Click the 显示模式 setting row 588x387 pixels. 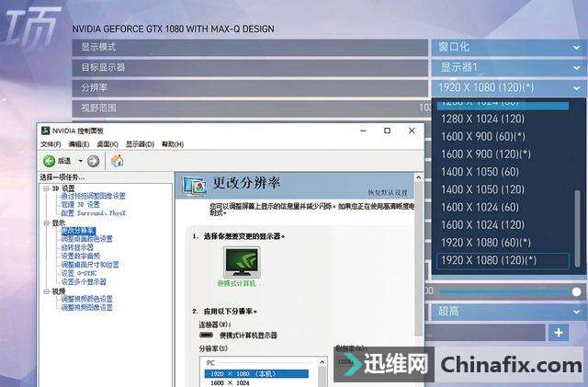(250, 47)
